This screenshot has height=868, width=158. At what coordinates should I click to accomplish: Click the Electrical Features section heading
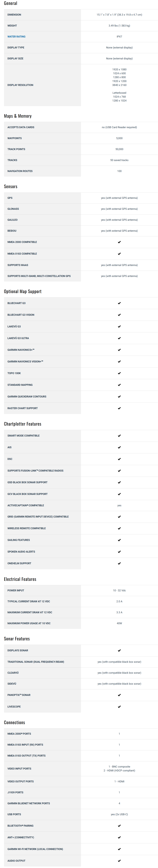20,579
